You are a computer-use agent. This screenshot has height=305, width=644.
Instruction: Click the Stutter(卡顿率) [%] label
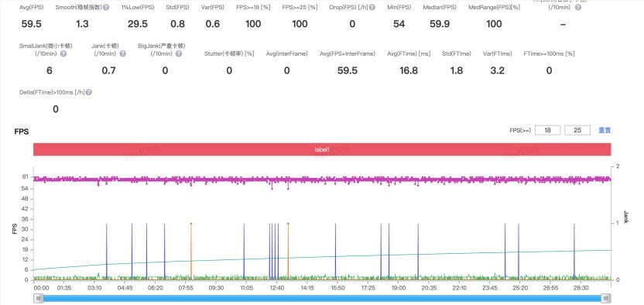click(229, 53)
